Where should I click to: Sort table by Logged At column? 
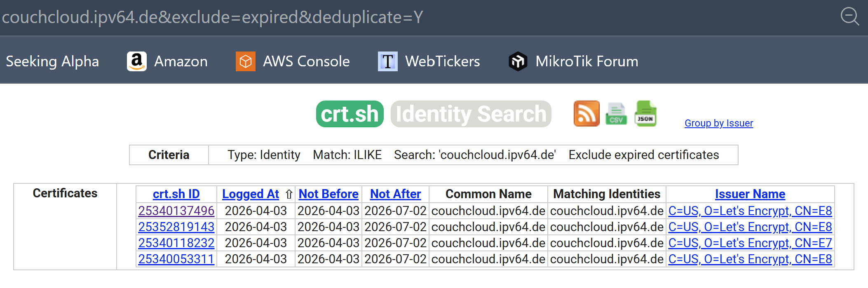click(x=251, y=194)
